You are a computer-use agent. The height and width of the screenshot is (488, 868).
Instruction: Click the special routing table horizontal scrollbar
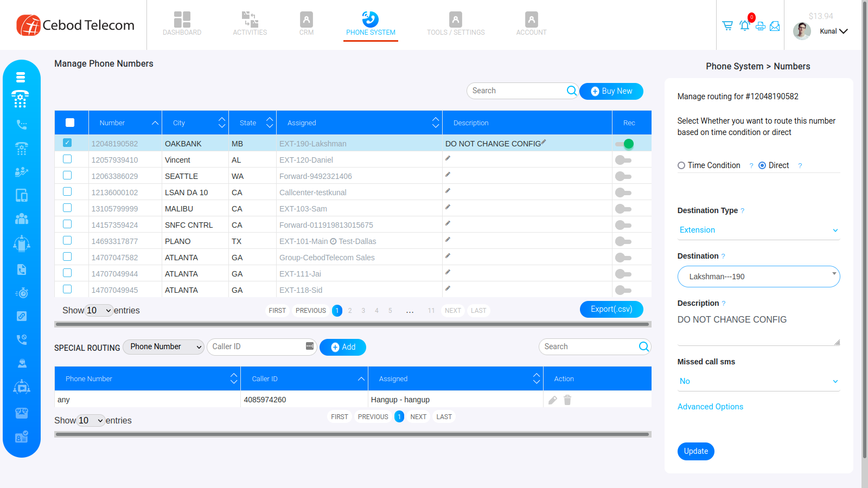coord(353,434)
